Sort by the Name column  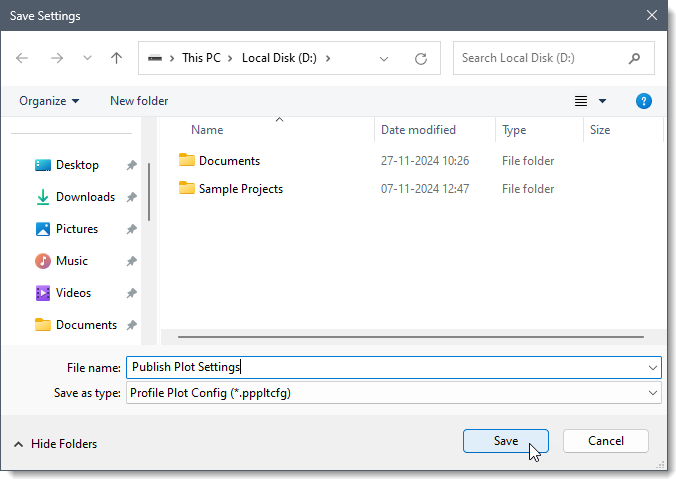click(x=207, y=130)
